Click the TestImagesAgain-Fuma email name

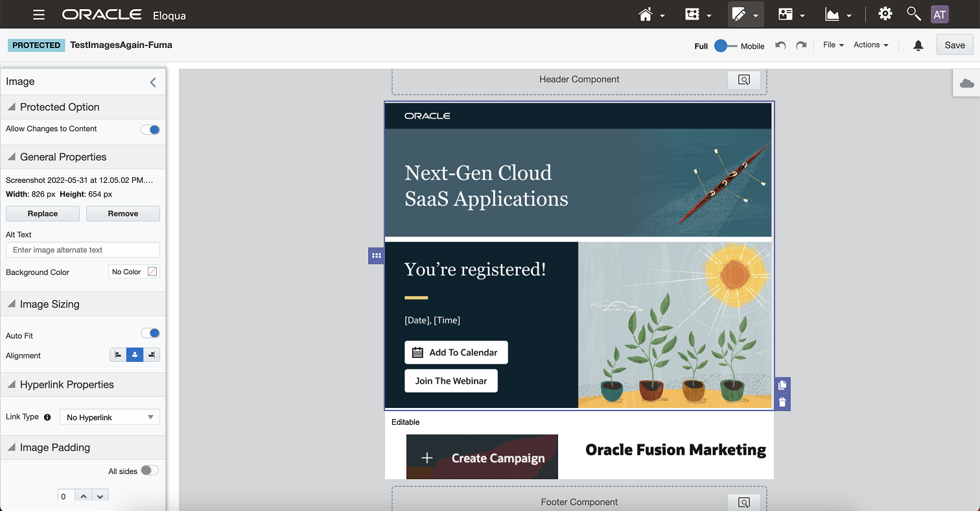(x=121, y=45)
